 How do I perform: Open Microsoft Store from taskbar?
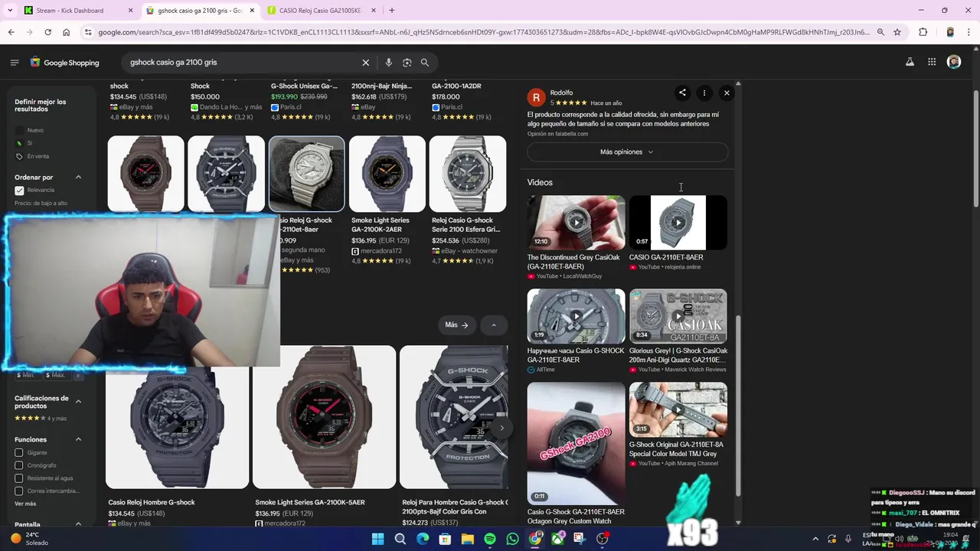[x=445, y=540]
